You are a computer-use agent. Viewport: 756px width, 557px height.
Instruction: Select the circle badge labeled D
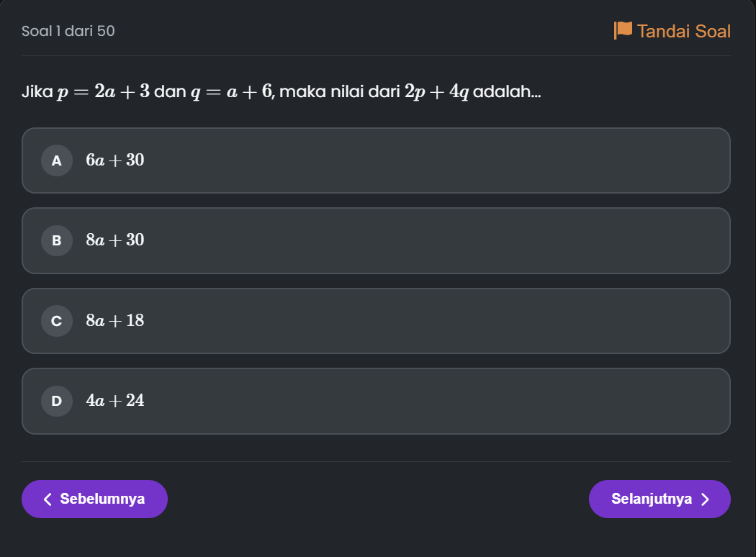pyautogui.click(x=57, y=401)
